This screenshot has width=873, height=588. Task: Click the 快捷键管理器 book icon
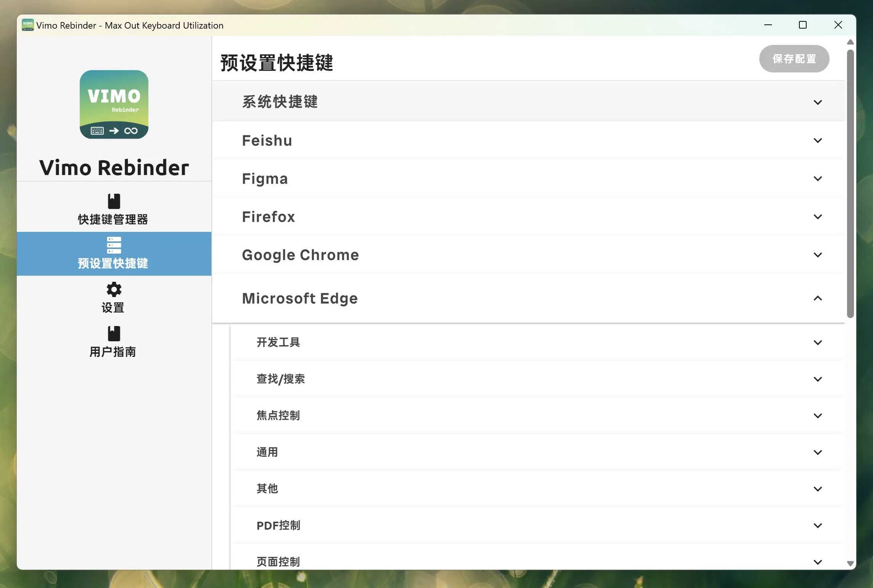114,201
